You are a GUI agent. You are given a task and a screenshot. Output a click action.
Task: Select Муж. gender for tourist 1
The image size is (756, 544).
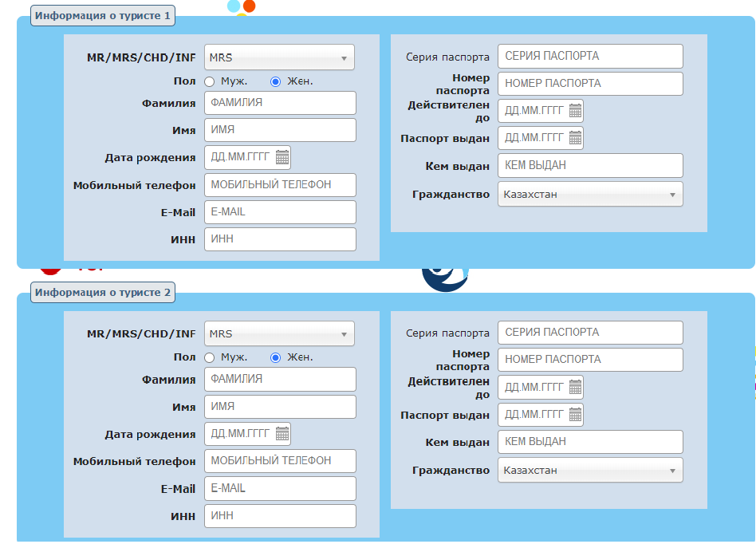tap(210, 81)
